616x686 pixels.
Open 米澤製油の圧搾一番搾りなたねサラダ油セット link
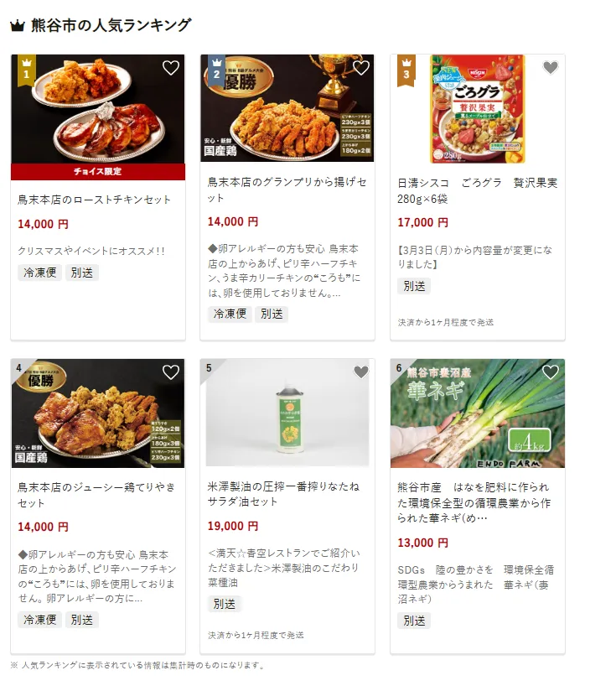pos(283,494)
